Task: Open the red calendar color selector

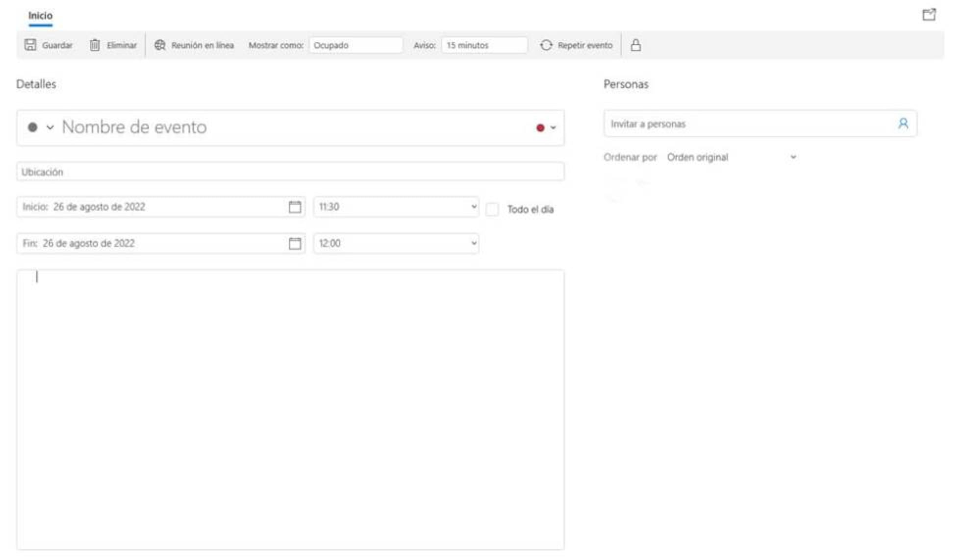Action: tap(546, 128)
